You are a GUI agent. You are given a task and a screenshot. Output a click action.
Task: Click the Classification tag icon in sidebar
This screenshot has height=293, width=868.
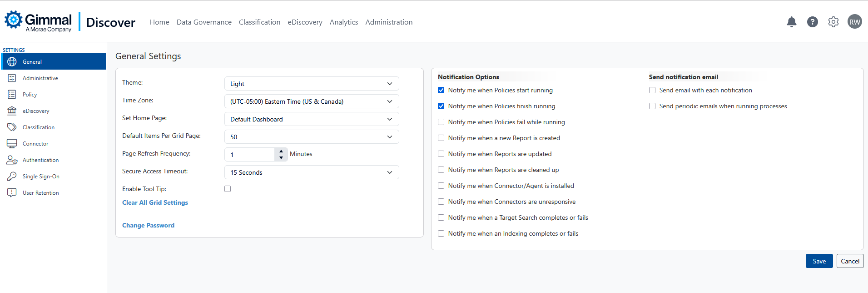coord(12,127)
